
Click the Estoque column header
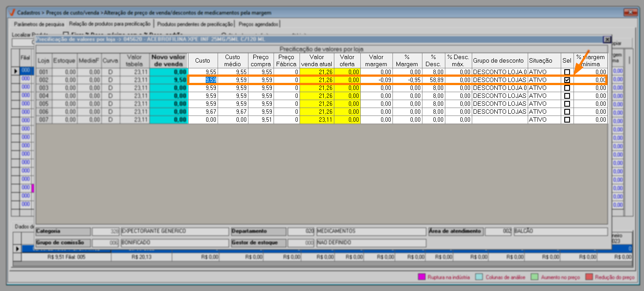point(64,60)
